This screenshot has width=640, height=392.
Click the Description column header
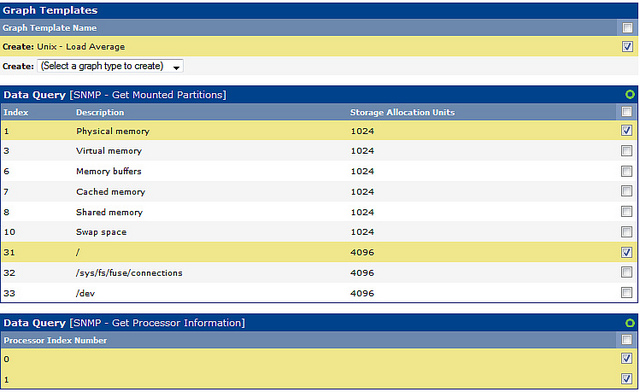click(100, 112)
